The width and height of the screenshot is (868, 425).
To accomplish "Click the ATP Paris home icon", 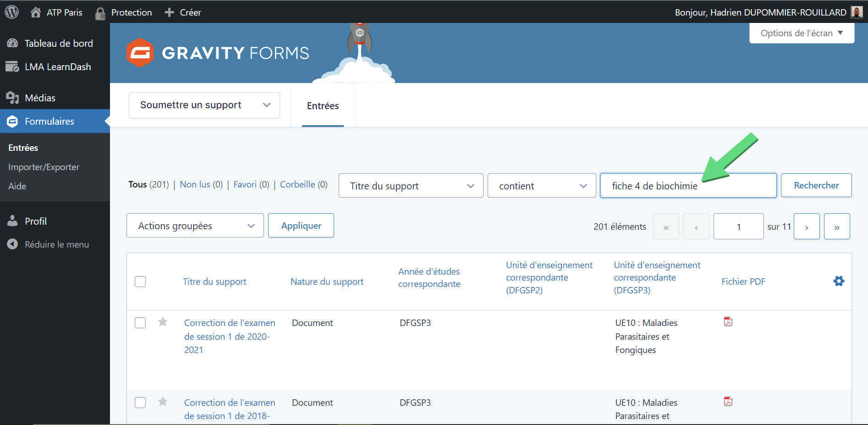I will click(36, 12).
